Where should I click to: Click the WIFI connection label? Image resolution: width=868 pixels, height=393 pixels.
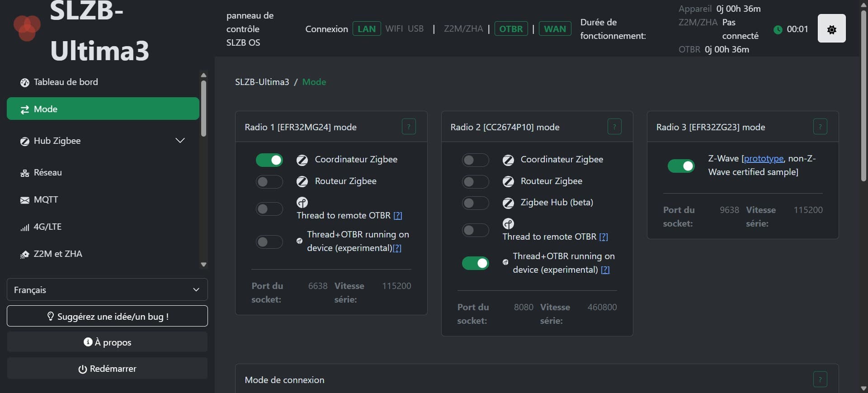point(394,29)
